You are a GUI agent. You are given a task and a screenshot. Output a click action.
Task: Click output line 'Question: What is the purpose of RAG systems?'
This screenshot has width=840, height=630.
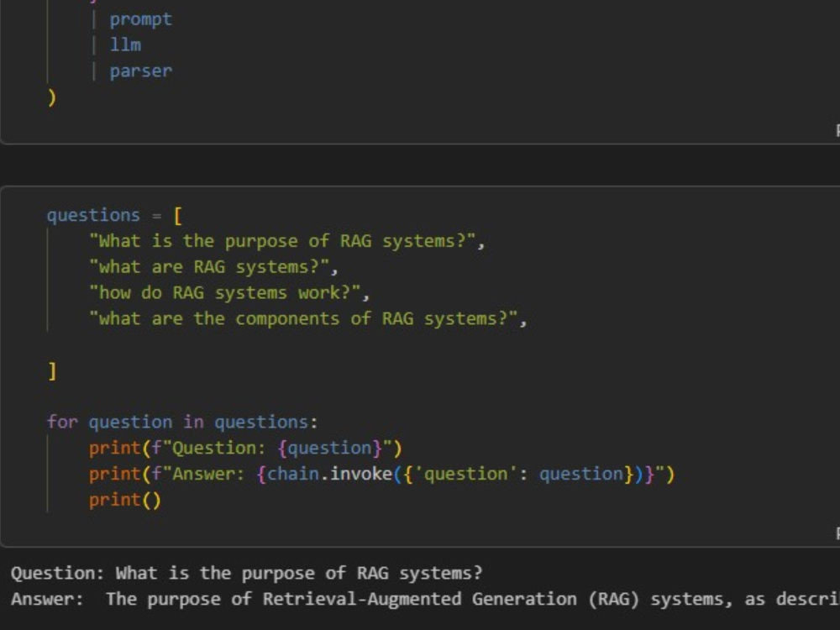[246, 573]
